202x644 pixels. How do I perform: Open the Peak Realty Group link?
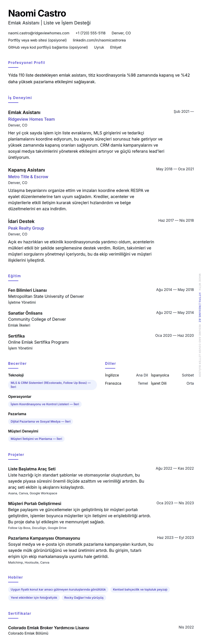[x=26, y=228]
